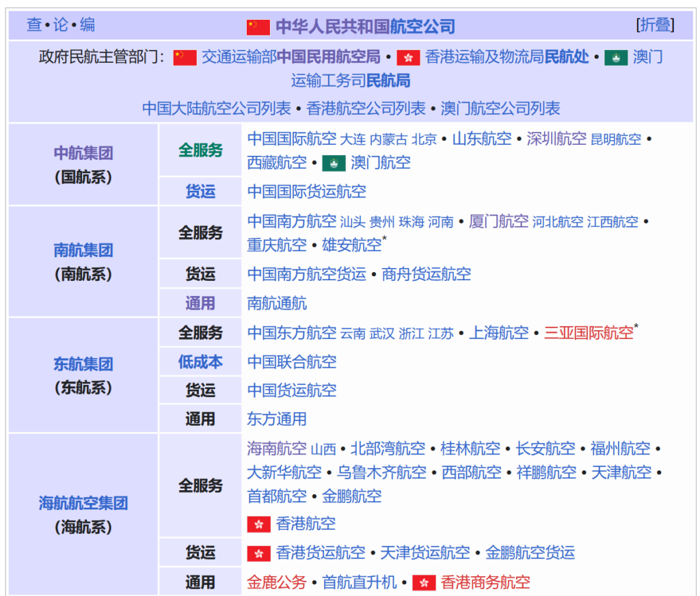Viewport: 700px width, 596px height.
Task: Select the 汕头 branch link
Action: (353, 222)
